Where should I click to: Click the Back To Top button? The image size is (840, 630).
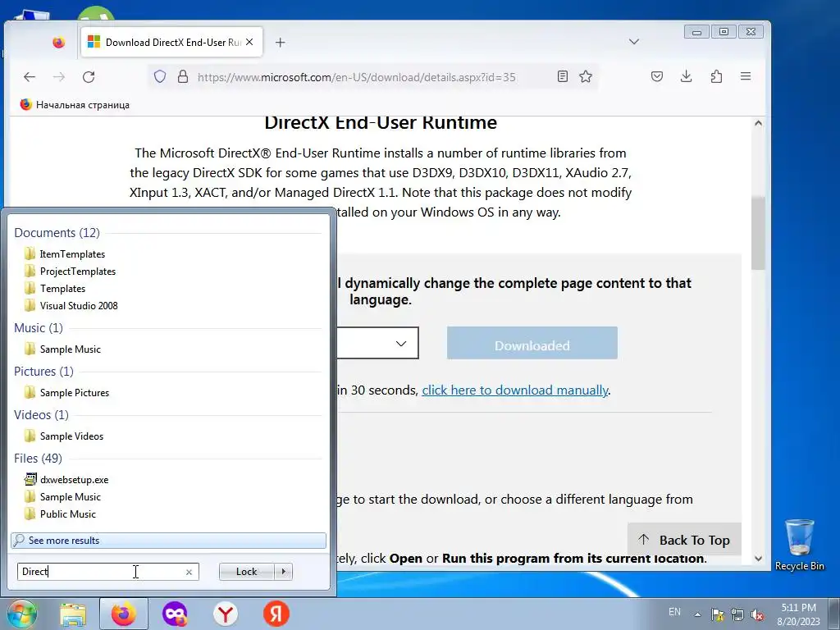pyautogui.click(x=684, y=540)
